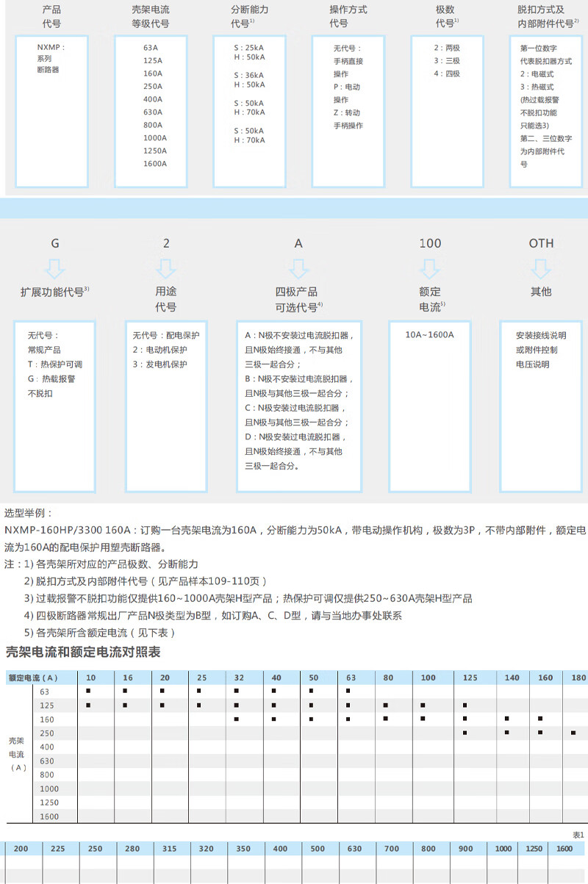This screenshot has height=884, width=588.
Task: Click the Z：转动手柄操作 option text
Action: tap(348, 119)
